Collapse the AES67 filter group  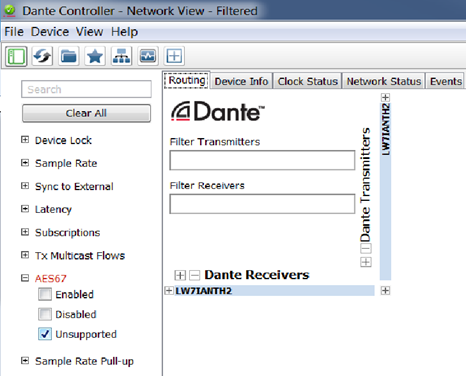pos(25,278)
